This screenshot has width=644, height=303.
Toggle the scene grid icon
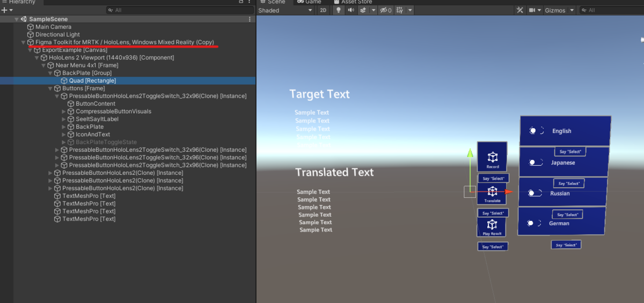point(400,10)
